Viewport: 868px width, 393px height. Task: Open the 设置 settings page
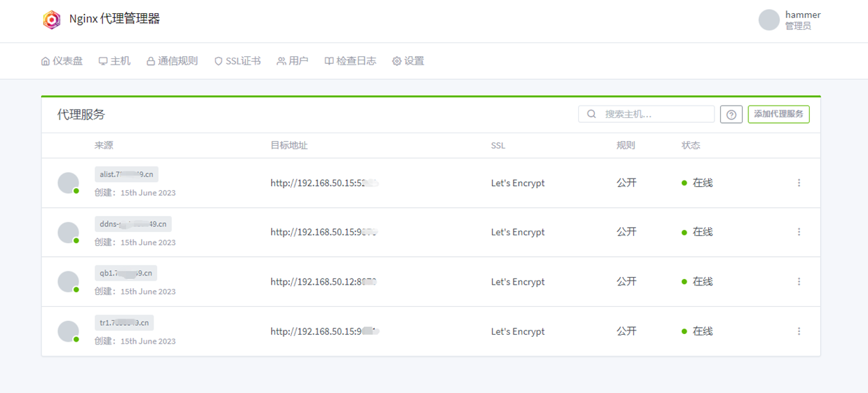408,61
